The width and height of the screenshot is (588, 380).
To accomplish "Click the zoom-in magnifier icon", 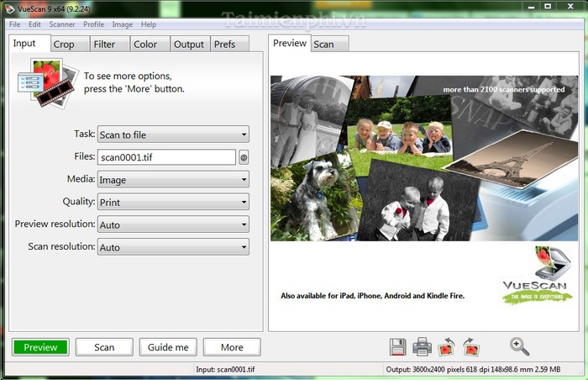I will 519,346.
